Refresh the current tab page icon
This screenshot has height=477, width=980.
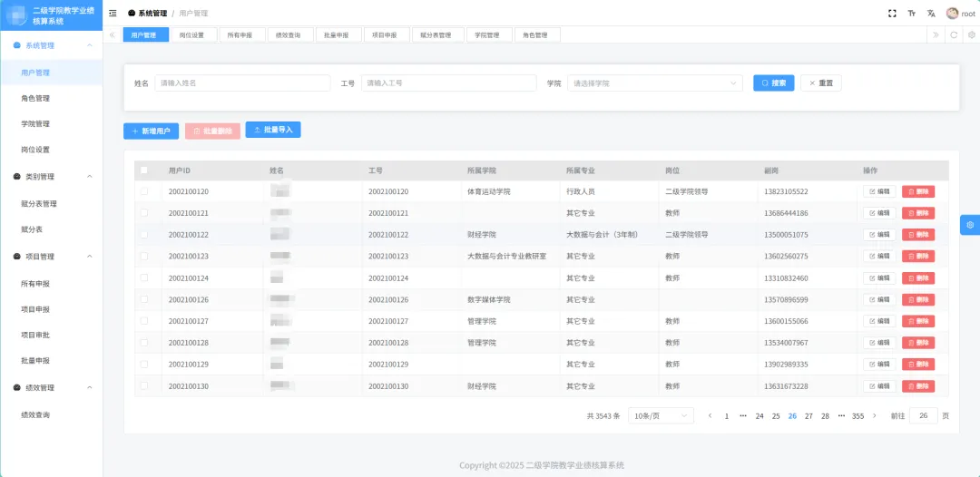click(x=954, y=35)
